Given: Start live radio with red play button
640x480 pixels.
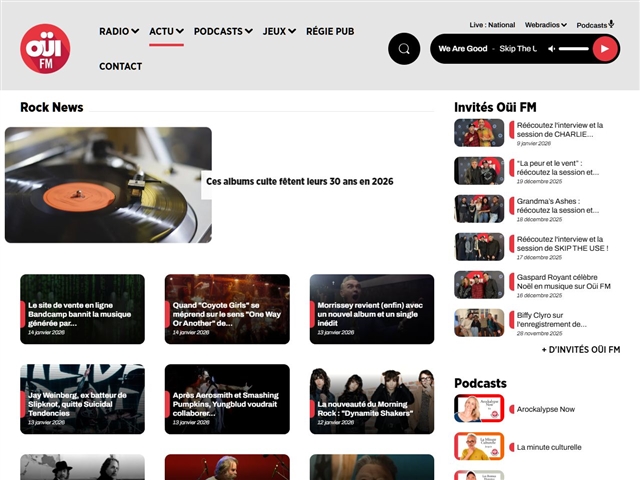Looking at the screenshot, I should click(605, 49).
